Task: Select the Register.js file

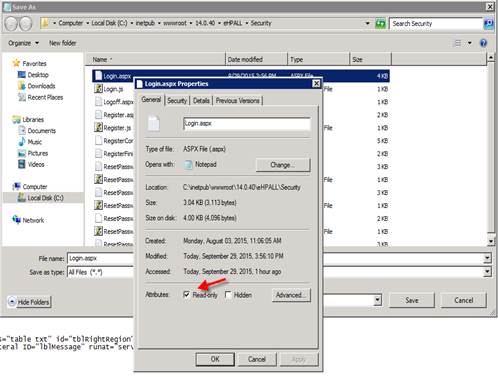Action: click(113, 128)
